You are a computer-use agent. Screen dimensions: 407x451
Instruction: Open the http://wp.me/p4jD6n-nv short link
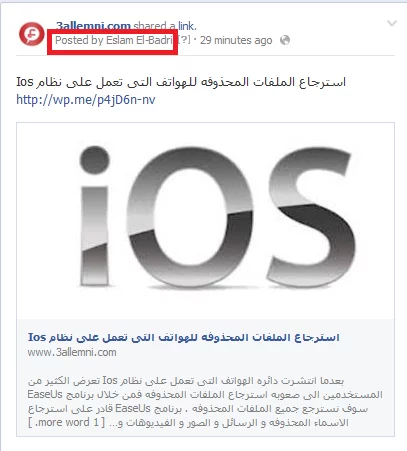86,99
